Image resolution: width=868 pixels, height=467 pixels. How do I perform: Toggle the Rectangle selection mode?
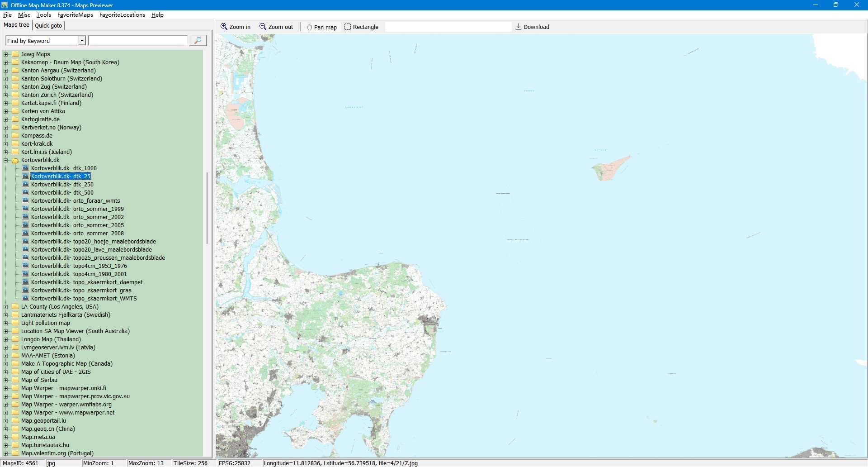(x=361, y=27)
